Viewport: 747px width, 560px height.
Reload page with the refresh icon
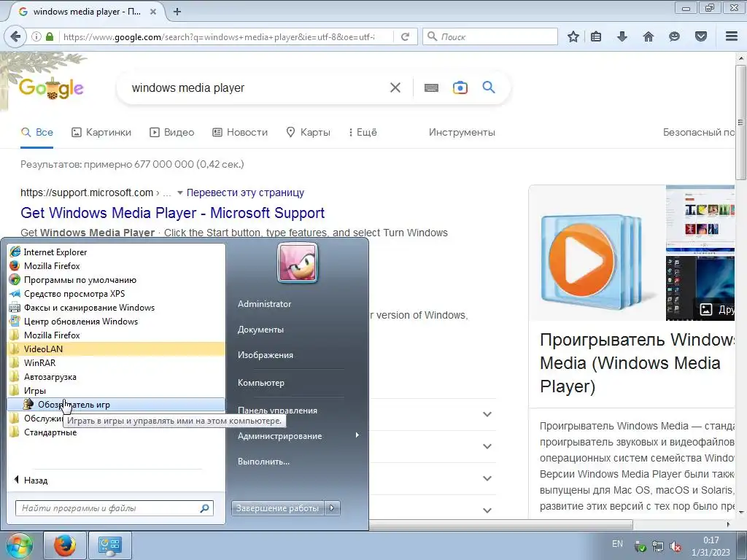pyautogui.click(x=405, y=36)
